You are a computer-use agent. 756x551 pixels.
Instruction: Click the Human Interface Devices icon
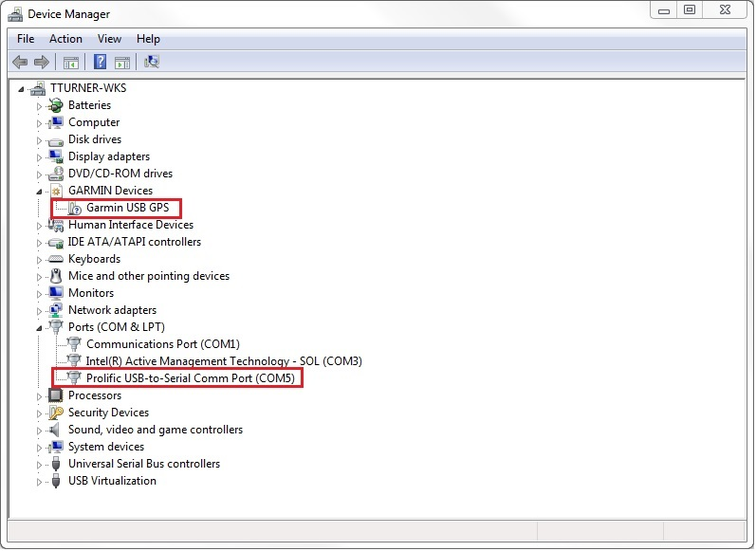[x=56, y=225]
